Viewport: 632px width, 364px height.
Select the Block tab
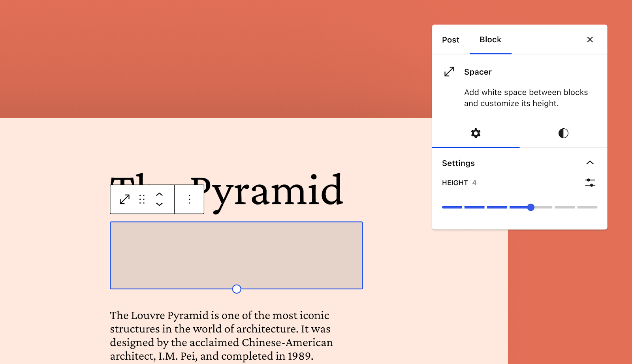click(490, 40)
